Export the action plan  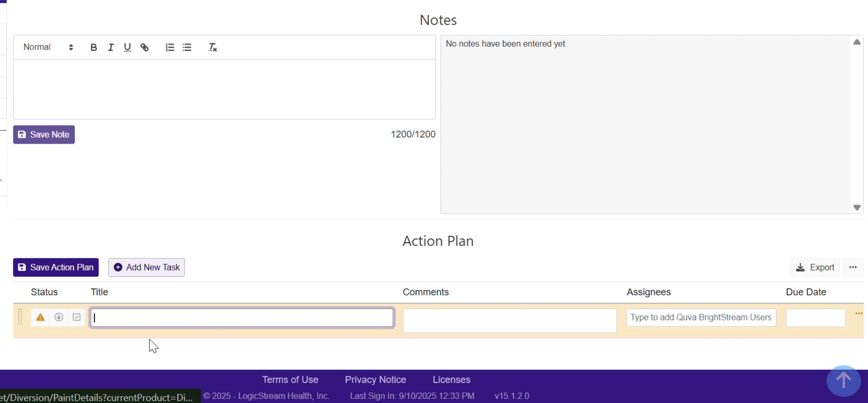click(x=815, y=267)
